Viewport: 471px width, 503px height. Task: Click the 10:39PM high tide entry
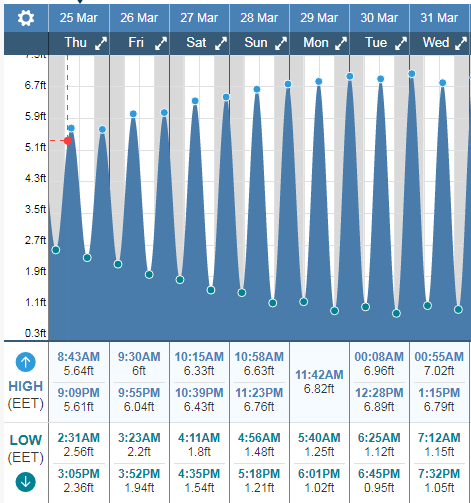199,399
